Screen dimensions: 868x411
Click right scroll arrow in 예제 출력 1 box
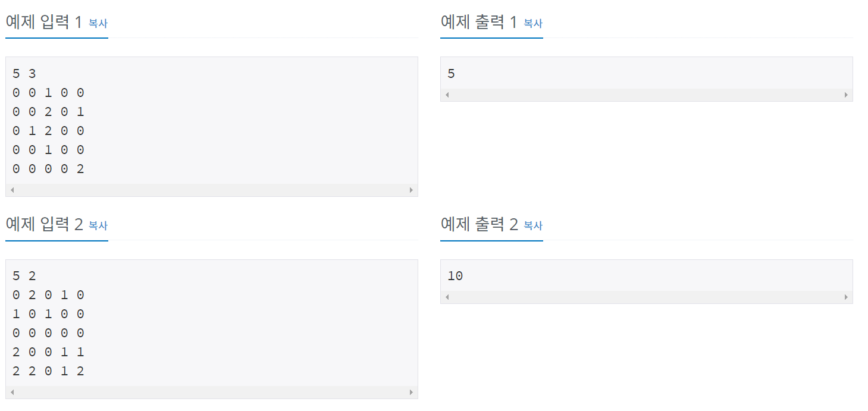pos(846,95)
